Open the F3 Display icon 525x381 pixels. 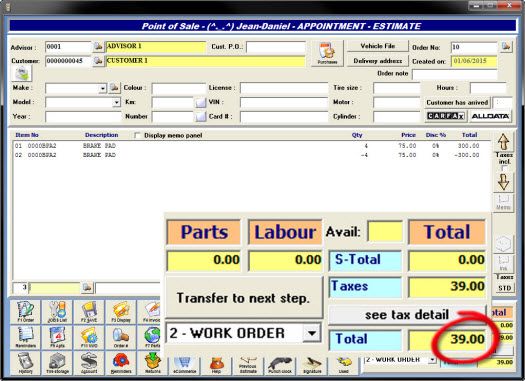point(121,312)
